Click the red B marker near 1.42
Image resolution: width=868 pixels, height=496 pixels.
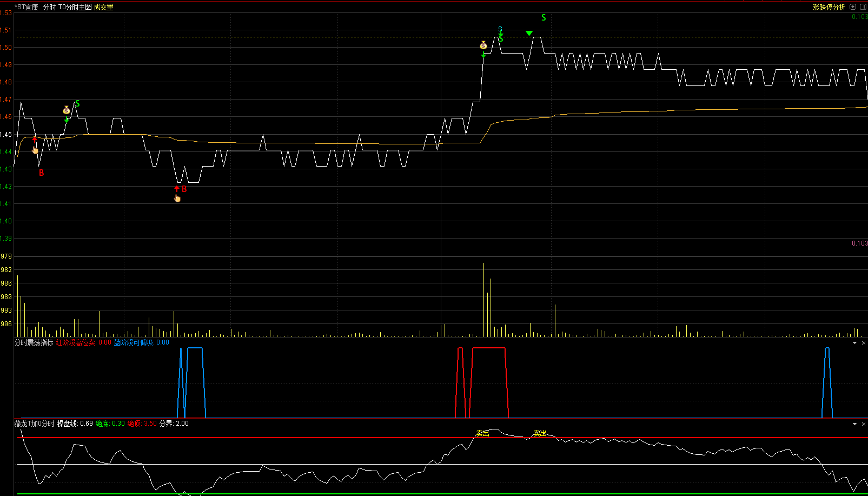coord(184,189)
